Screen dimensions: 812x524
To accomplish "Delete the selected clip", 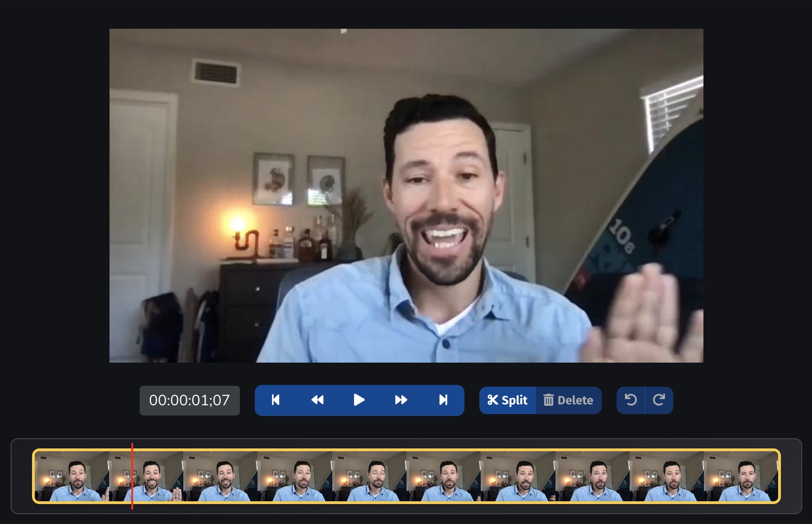I will pyautogui.click(x=568, y=400).
